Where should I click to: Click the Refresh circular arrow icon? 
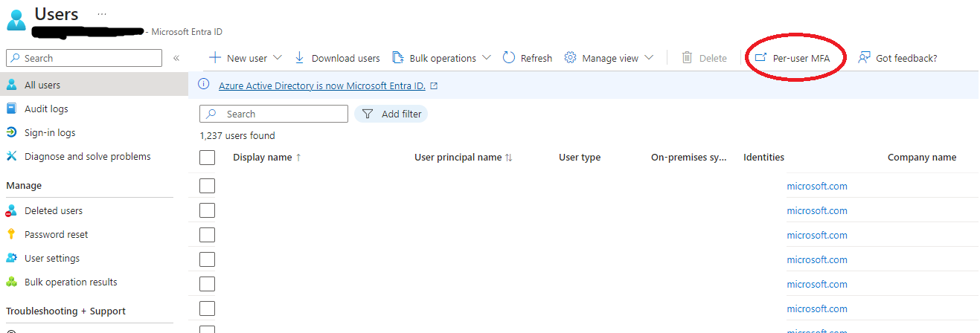[x=509, y=58]
